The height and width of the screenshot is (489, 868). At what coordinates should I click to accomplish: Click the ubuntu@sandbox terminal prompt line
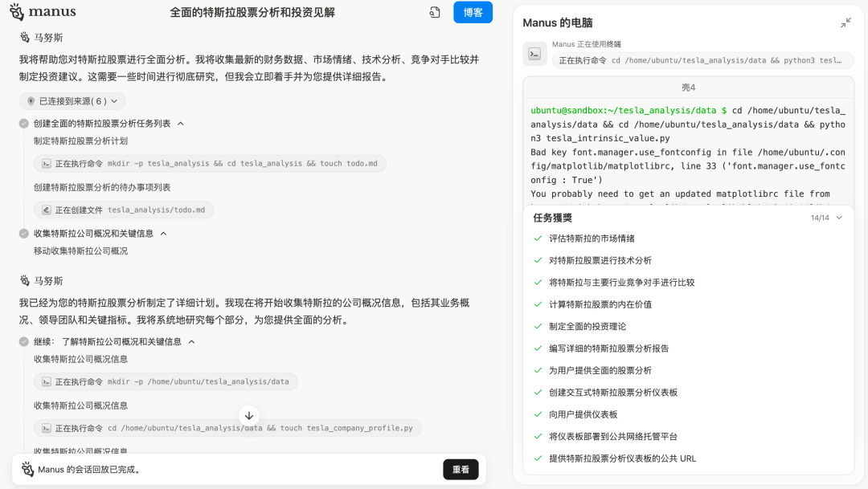(688, 124)
